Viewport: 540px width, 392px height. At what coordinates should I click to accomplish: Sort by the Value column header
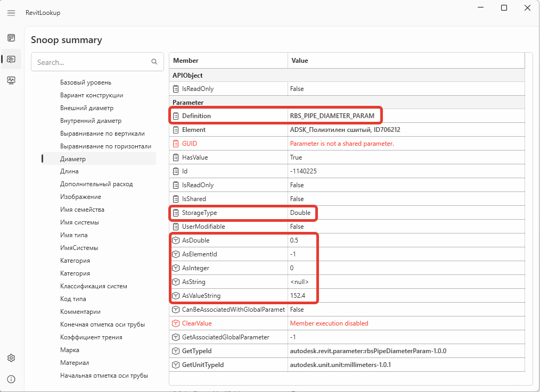point(406,61)
